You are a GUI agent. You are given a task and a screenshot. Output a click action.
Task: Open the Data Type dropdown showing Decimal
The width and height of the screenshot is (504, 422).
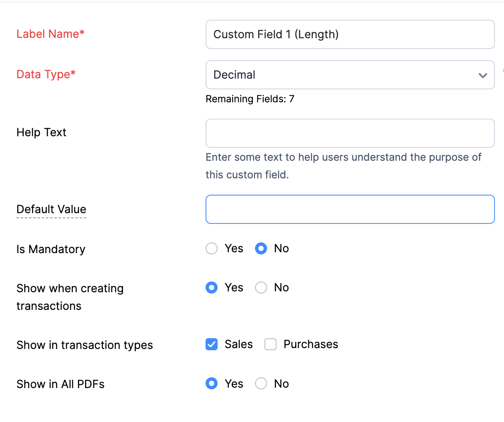click(344, 75)
